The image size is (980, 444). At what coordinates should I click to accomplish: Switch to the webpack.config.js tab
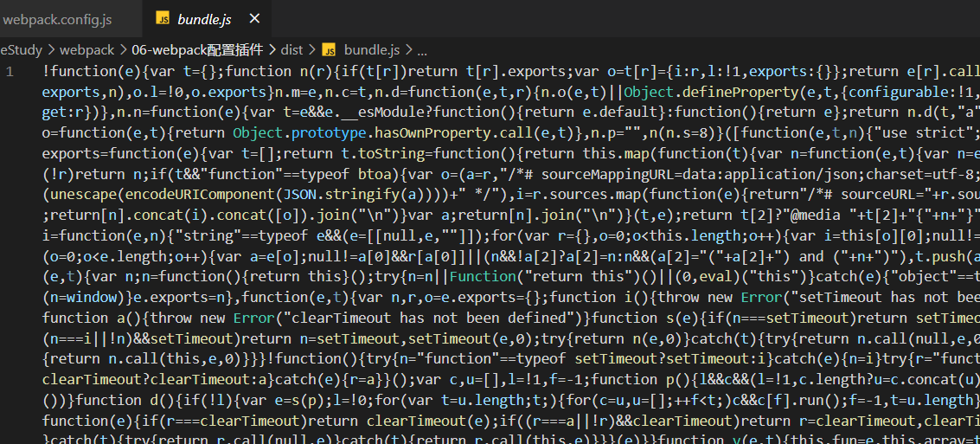coord(56,19)
